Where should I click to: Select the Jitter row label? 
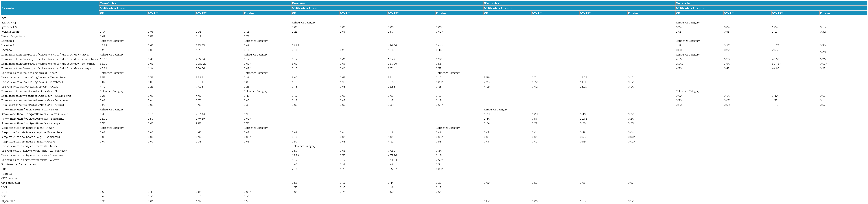(4, 169)
